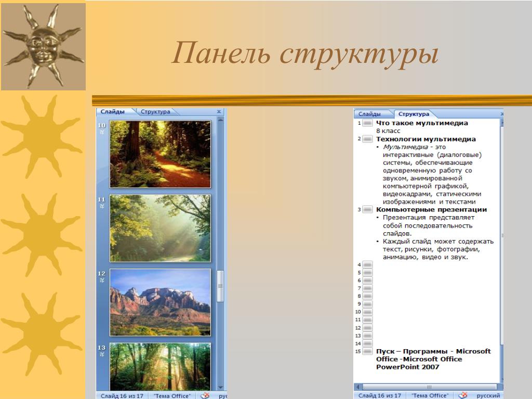This screenshot has height=399, width=532.
Task: Click slide icon for outline item 10
Action: (x=367, y=312)
